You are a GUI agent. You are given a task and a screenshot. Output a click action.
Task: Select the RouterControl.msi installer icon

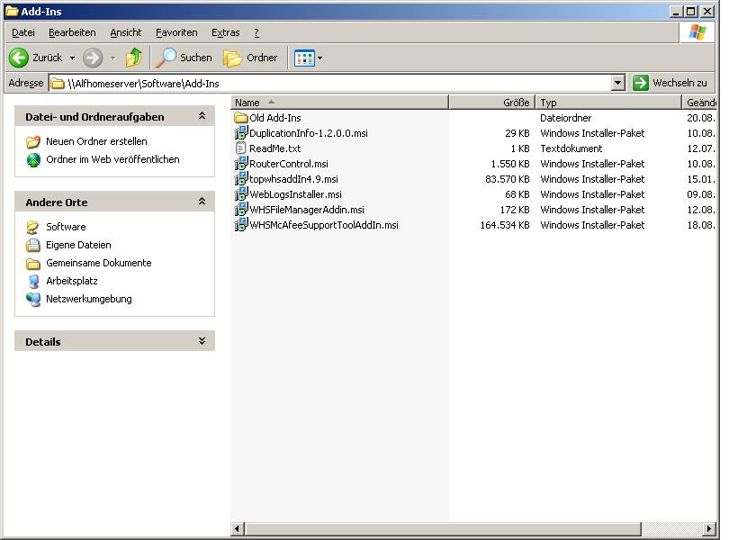pos(240,164)
